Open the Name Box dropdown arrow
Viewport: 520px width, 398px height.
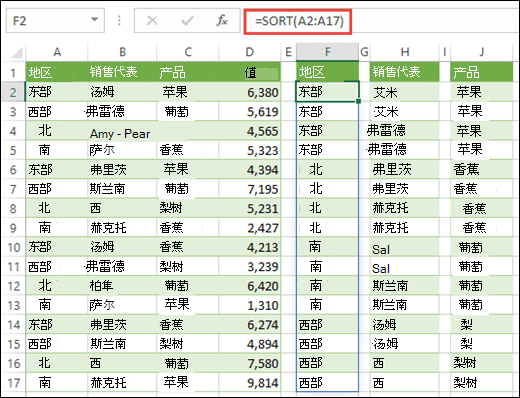tap(94, 20)
